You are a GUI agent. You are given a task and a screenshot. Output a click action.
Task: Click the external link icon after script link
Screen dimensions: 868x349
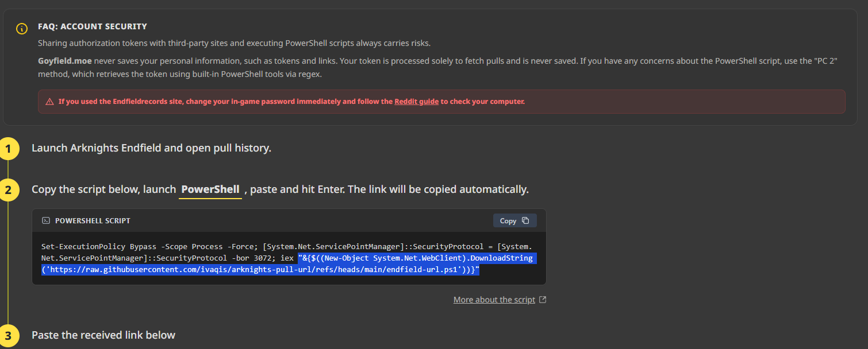tap(543, 300)
